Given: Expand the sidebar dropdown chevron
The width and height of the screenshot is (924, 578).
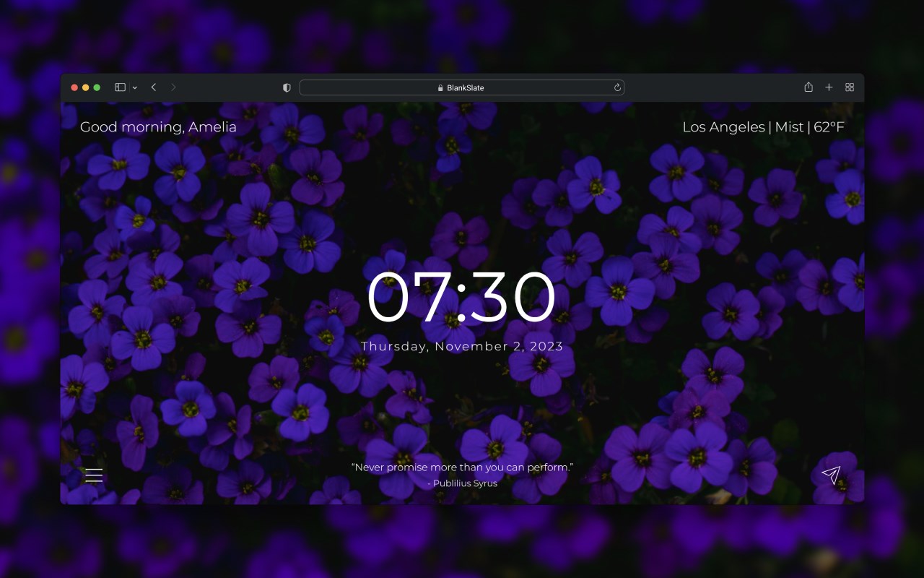Looking at the screenshot, I should pos(135,87).
